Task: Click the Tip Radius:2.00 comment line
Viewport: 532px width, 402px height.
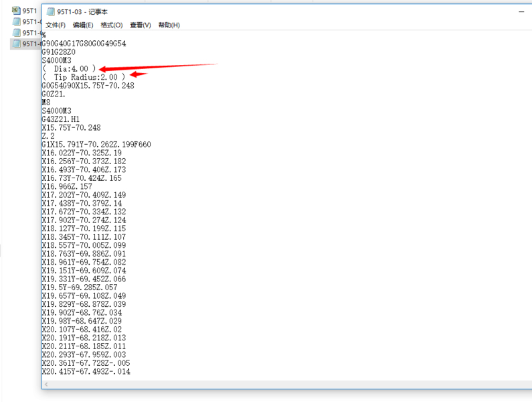Action: [84, 77]
